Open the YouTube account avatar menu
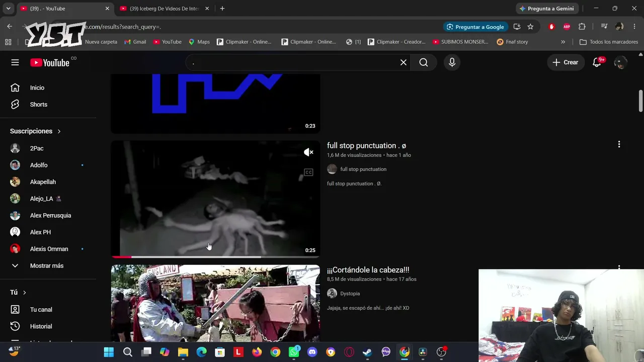 coord(620,62)
